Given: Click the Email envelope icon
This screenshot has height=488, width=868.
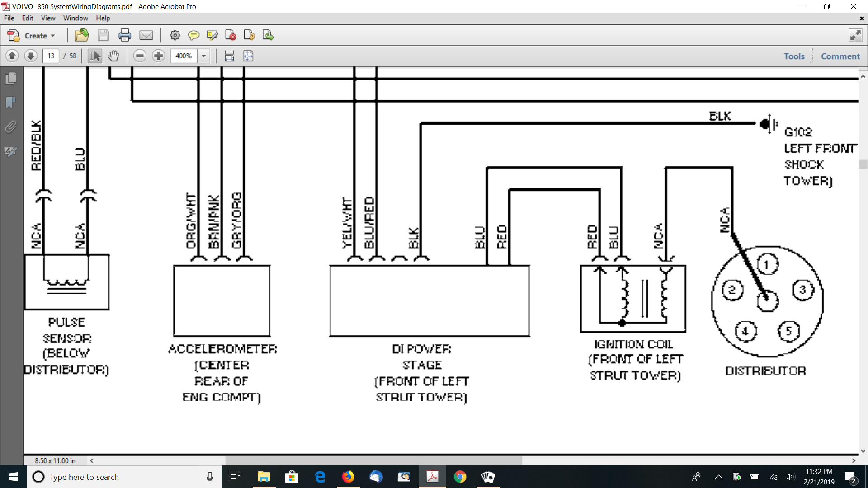Looking at the screenshot, I should point(146,35).
